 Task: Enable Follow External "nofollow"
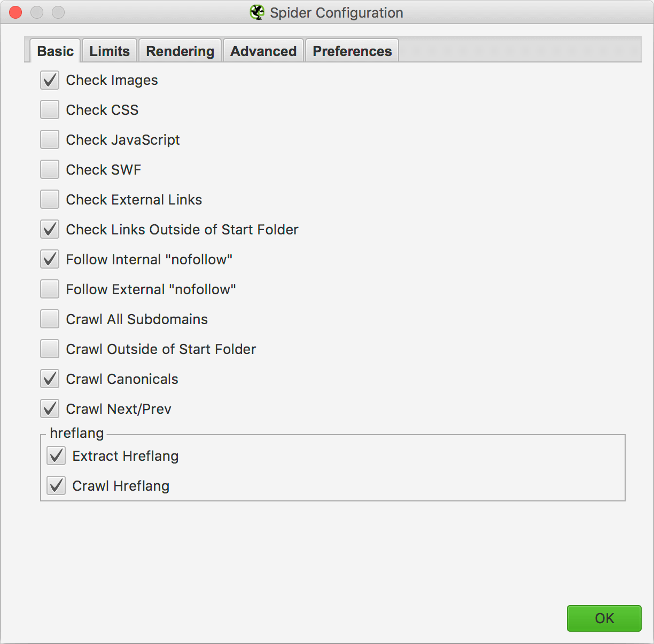pos(50,289)
